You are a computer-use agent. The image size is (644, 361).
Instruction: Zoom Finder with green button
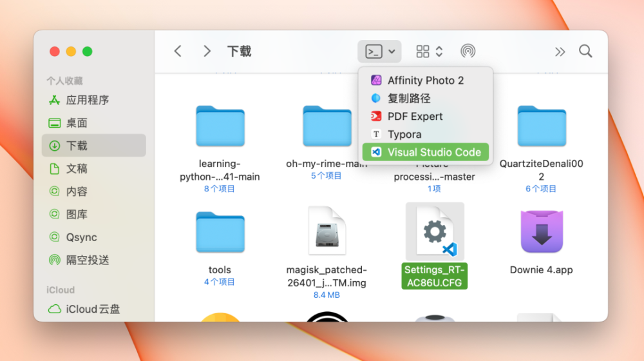[87, 52]
